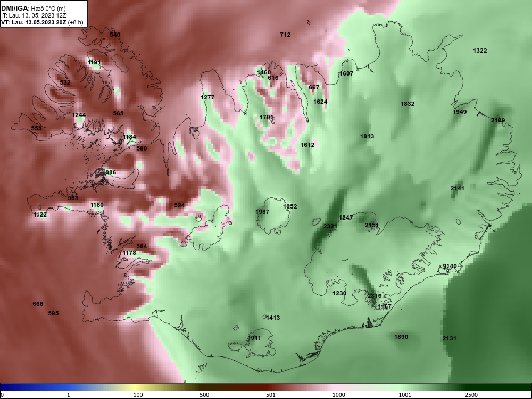Pick the yellow segment of the color scale
The image size is (532, 399).
[x=134, y=387]
